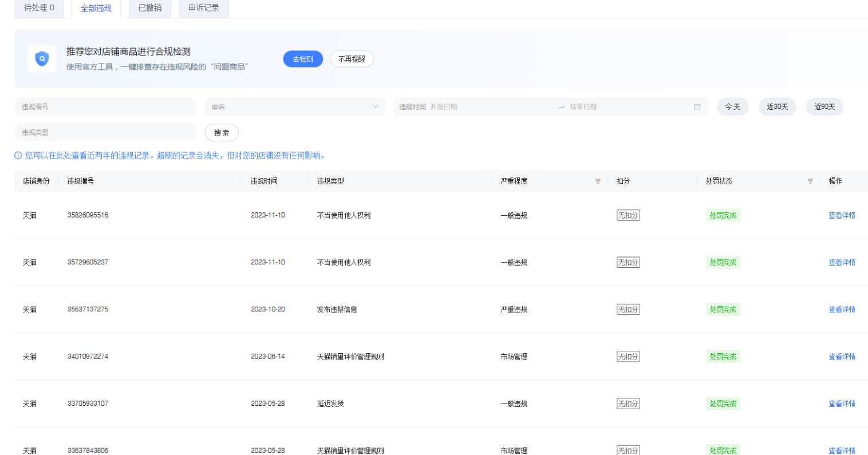
Task: Focus the 违规类型 input field
Action: pos(105,132)
